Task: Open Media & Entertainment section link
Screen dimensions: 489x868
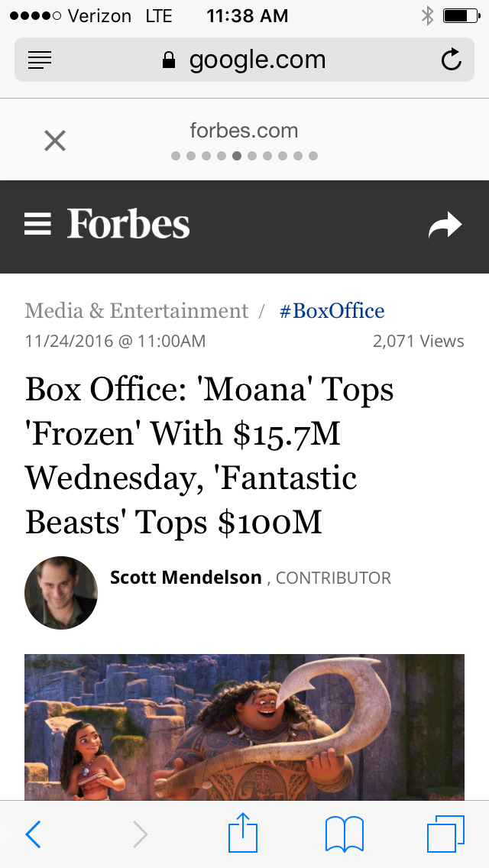Action: coord(137,311)
